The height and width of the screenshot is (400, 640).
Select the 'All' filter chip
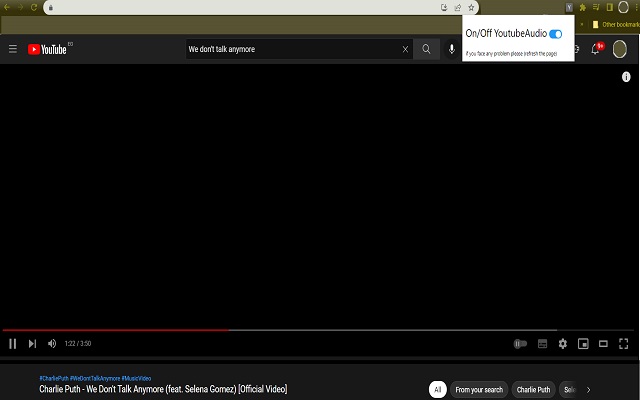[x=438, y=389]
